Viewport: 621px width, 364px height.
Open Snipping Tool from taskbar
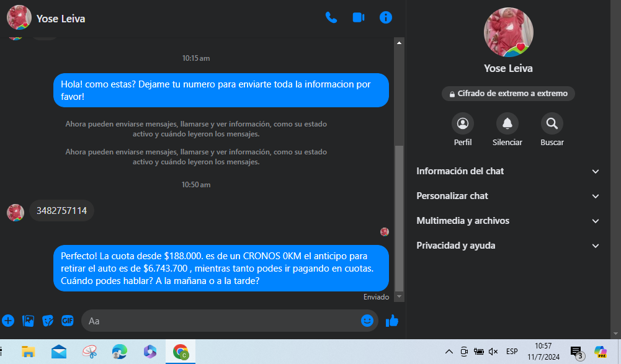click(89, 352)
